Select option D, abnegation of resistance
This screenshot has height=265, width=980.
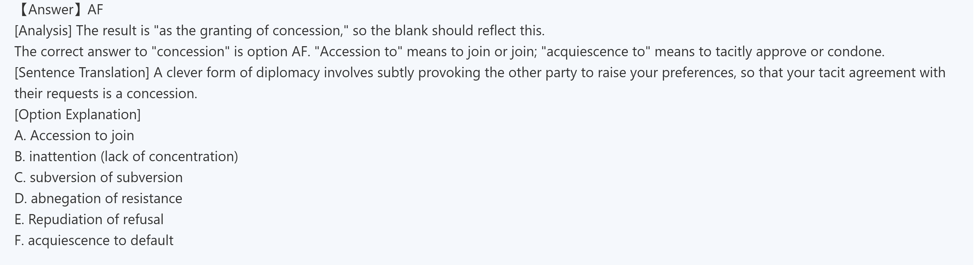tap(98, 198)
